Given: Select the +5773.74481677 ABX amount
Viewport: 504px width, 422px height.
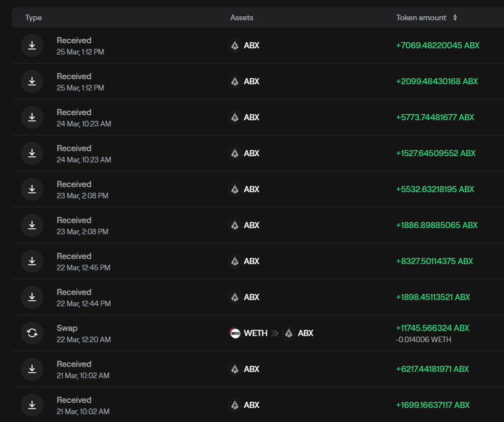Looking at the screenshot, I should click(435, 117).
